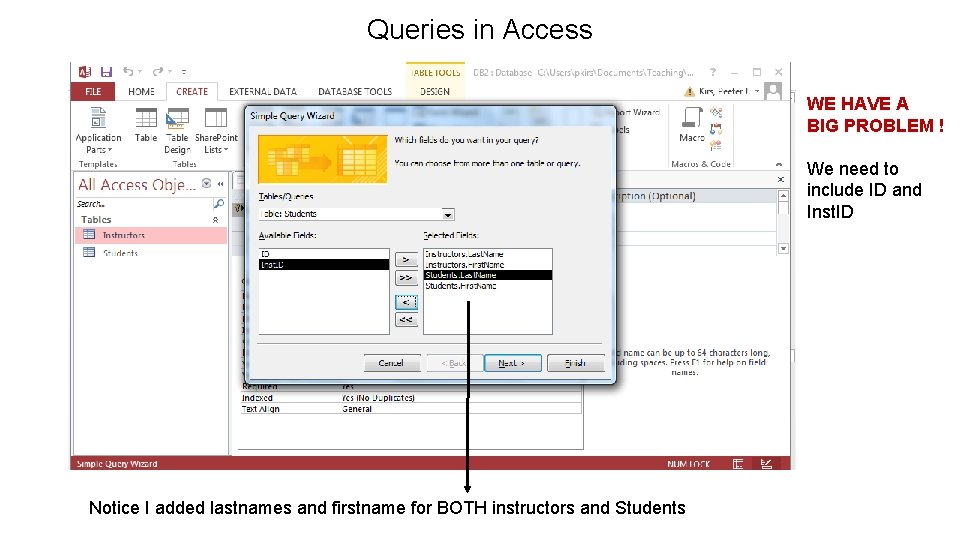The height and width of the screenshot is (540, 960).
Task: Click the Undo icon in title bar
Action: pyautogui.click(x=128, y=72)
